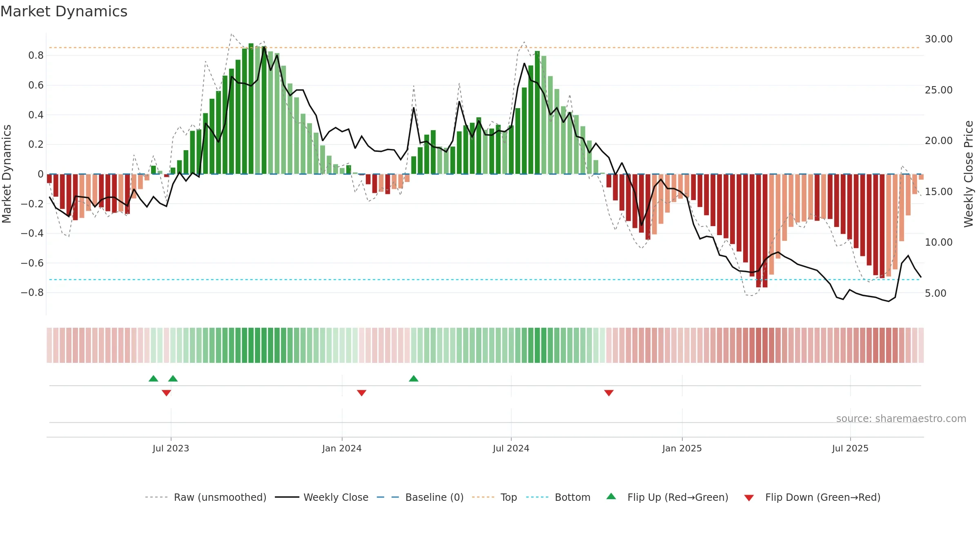
Task: Click the −0.4 left axis tick label
Action: 32,233
